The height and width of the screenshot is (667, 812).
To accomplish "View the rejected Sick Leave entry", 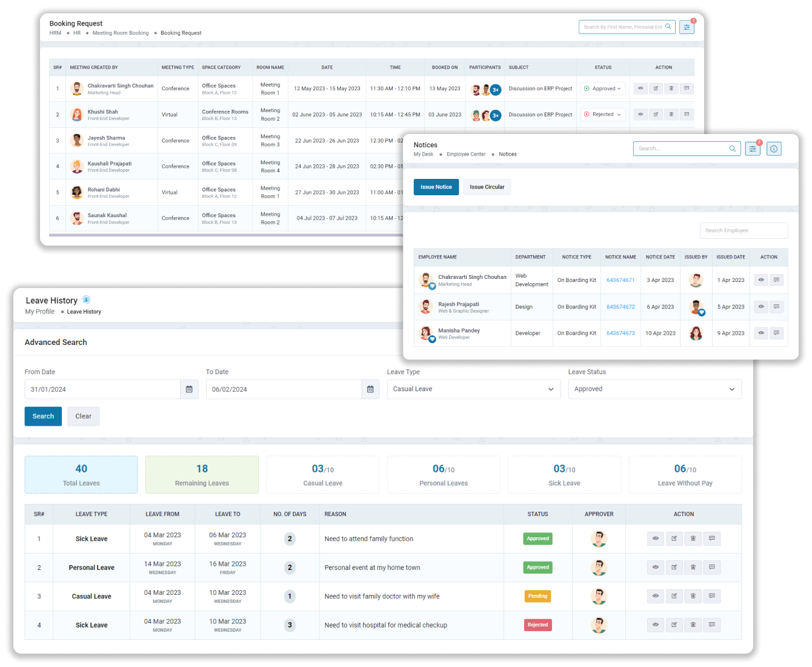I will 655,625.
